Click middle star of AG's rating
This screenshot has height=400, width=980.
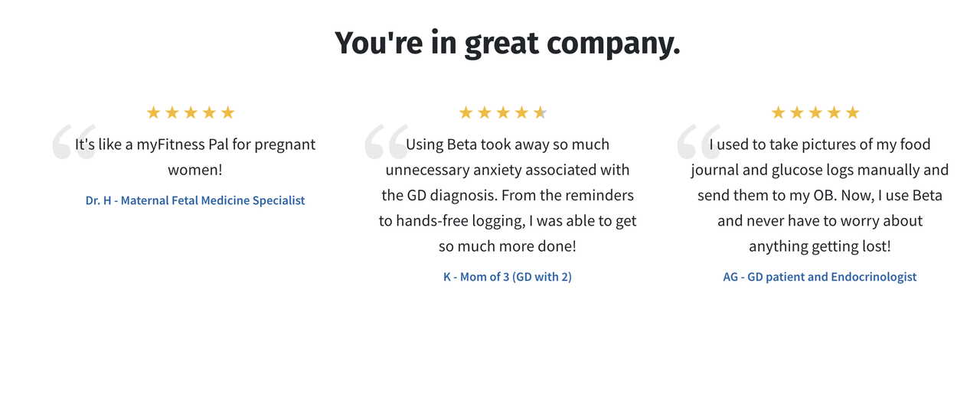[815, 113]
